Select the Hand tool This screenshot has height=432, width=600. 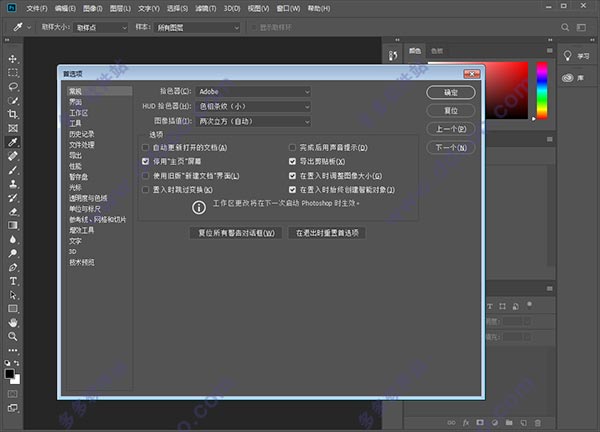click(x=13, y=323)
